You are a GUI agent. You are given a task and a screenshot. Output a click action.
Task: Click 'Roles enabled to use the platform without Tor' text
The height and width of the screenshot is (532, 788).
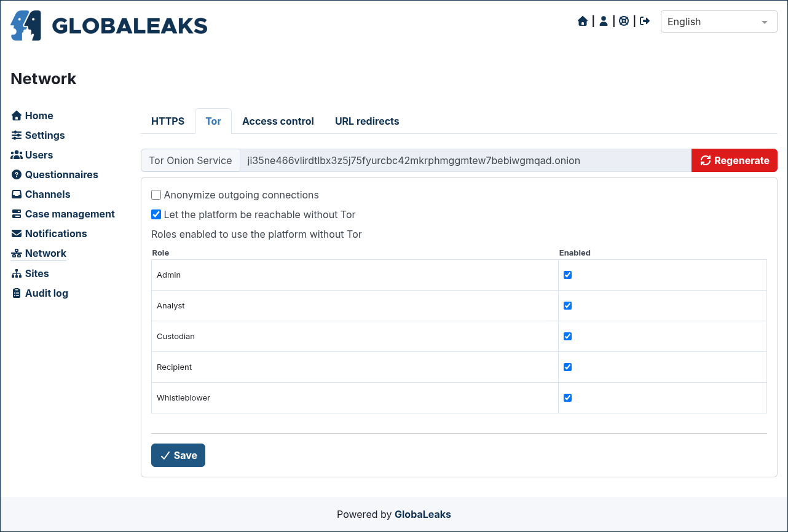pos(256,234)
